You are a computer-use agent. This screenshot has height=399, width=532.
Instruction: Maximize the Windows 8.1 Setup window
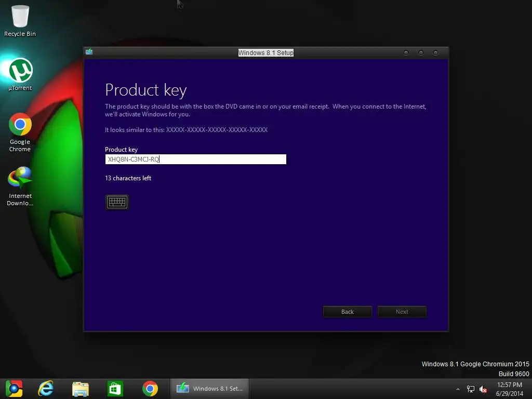pyautogui.click(x=421, y=52)
